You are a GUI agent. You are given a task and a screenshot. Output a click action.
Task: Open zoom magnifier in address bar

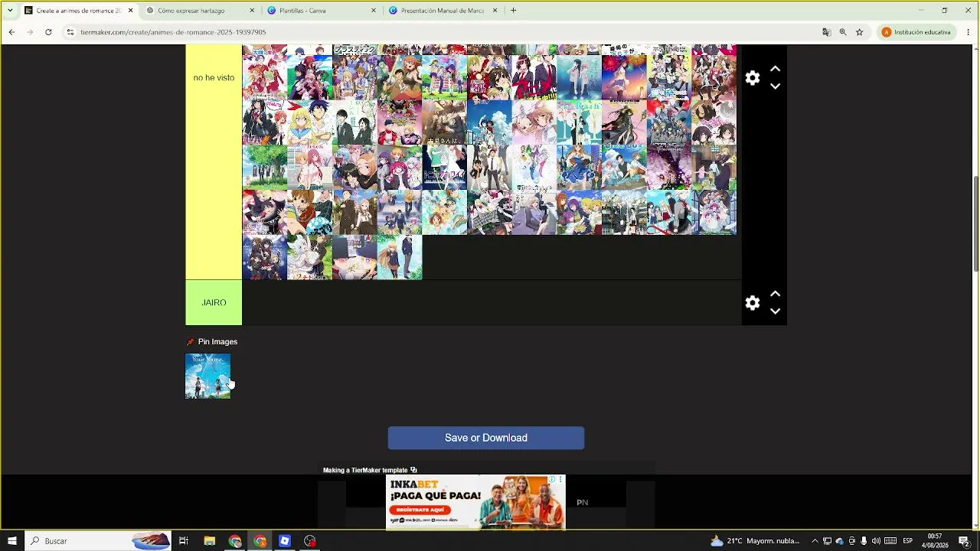point(843,32)
